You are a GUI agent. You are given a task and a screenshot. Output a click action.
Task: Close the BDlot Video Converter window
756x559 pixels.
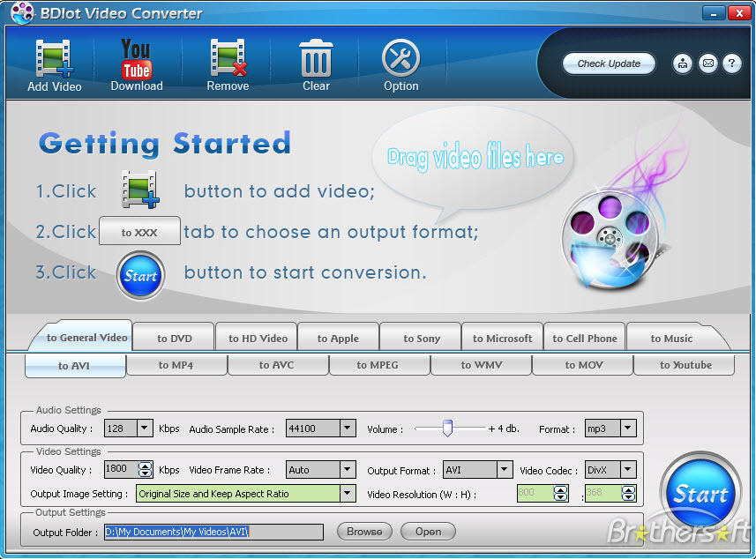coord(739,13)
